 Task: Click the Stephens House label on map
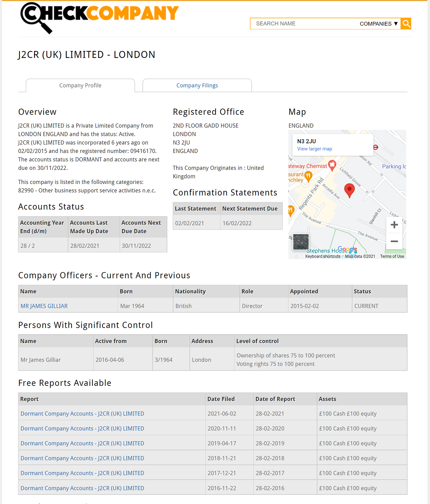coord(327,251)
